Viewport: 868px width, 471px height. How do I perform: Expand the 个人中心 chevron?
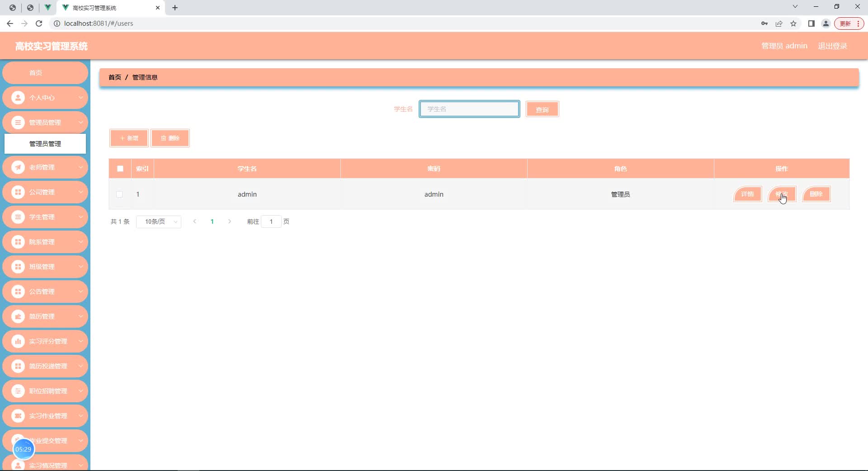coord(80,98)
